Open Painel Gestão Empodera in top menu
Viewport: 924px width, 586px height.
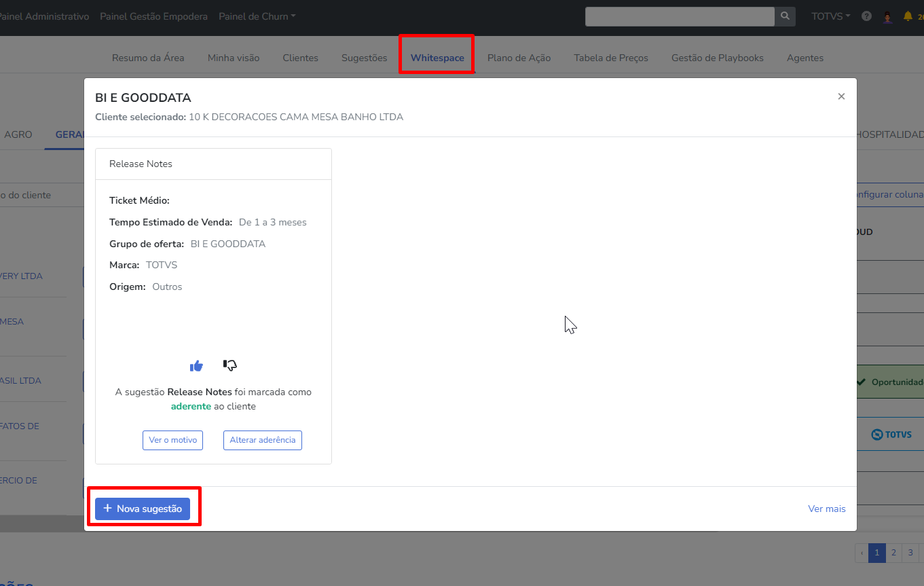(154, 16)
